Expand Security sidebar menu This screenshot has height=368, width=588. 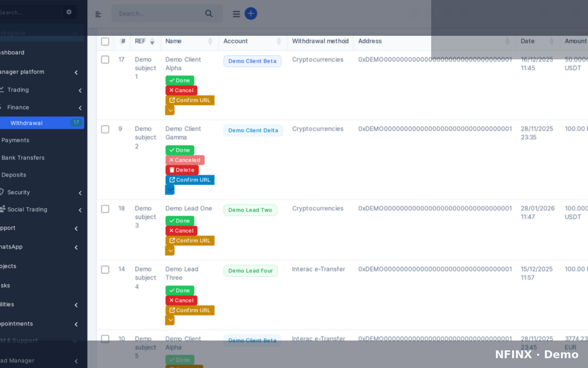pyautogui.click(x=80, y=193)
